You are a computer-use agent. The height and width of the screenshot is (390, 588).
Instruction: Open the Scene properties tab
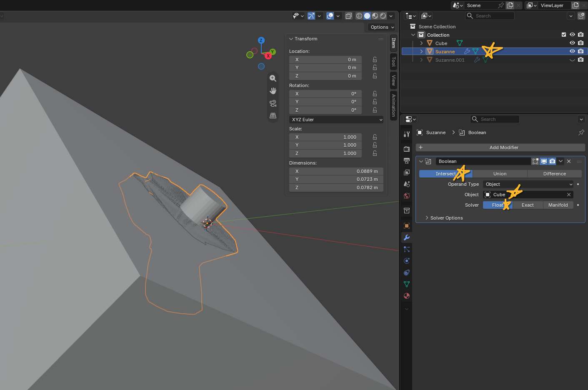(x=407, y=184)
